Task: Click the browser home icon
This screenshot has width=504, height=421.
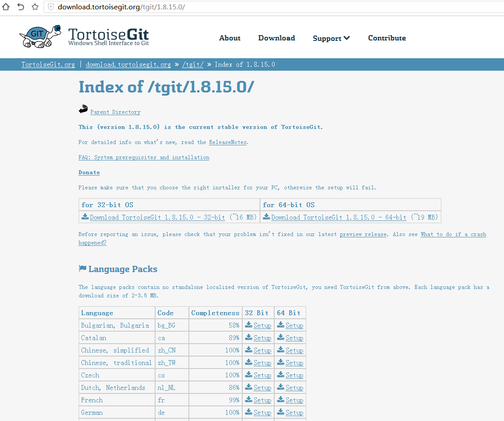Action: [x=6, y=7]
